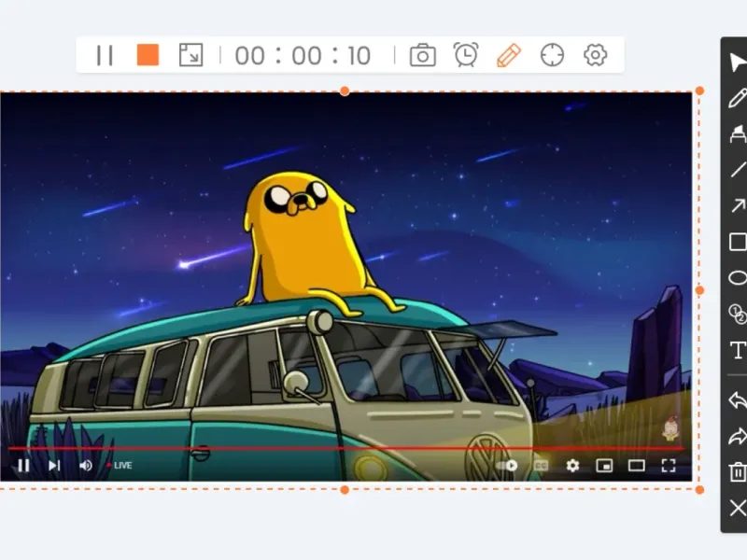This screenshot has width=747, height=560.
Task: Click top-right corner handle of recording region
Action: (x=699, y=91)
